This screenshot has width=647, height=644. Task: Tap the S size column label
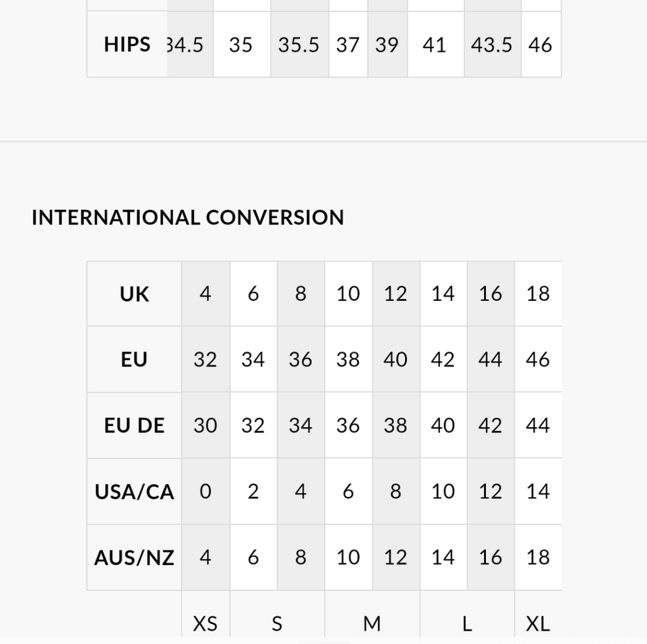[277, 623]
